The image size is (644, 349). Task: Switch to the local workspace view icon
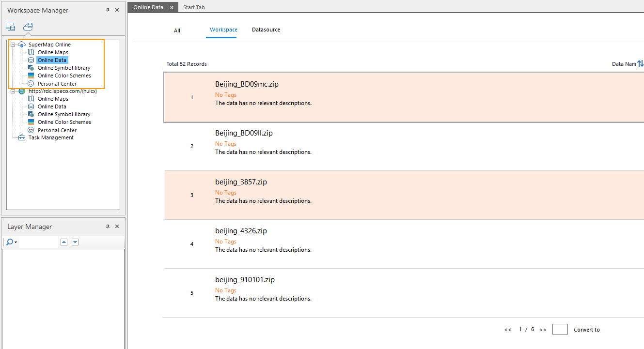point(10,27)
